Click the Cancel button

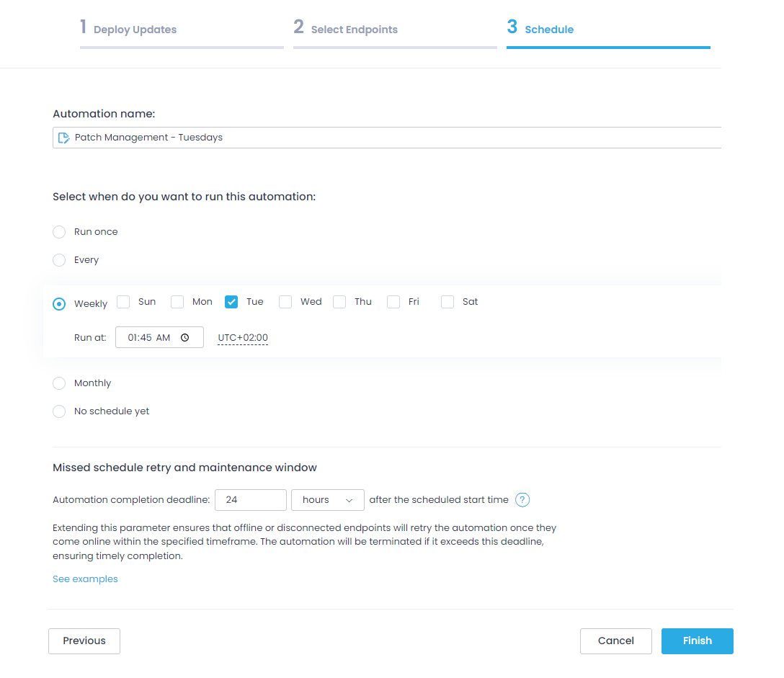coord(615,641)
